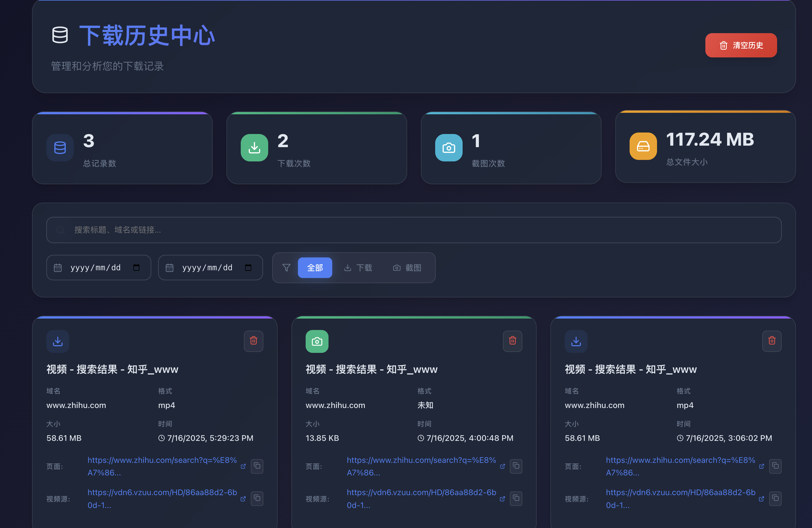Click external-link icon for 视频源 in 5:29:23 PM card
Image resolution: width=812 pixels, height=528 pixels.
[x=243, y=499]
